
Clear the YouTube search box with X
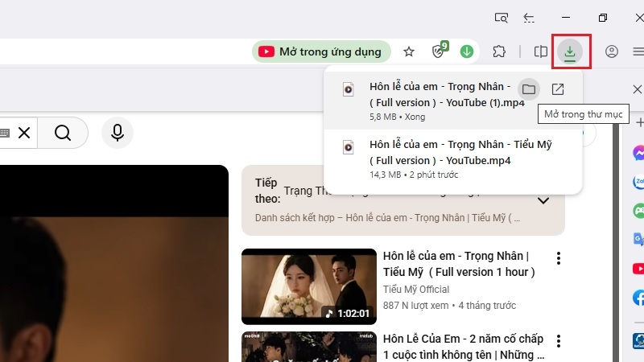click(x=24, y=133)
